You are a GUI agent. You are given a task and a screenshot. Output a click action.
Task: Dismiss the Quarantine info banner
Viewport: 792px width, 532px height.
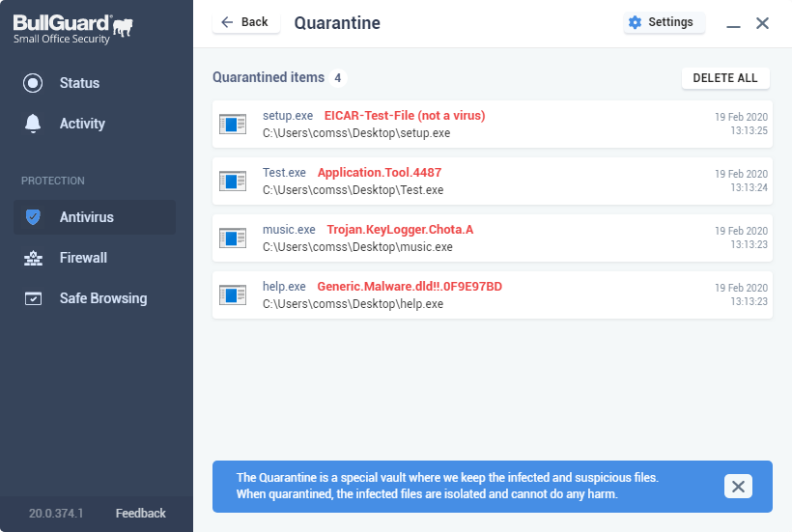738,487
